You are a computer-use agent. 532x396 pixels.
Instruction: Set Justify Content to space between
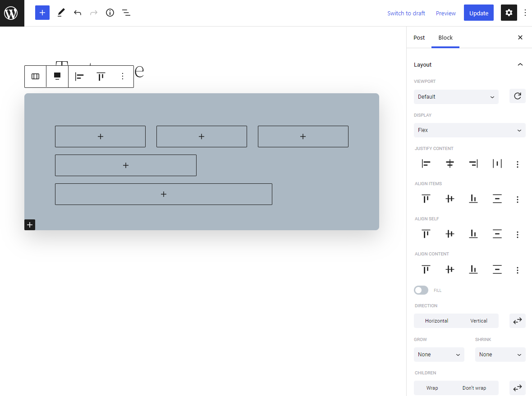(497, 164)
